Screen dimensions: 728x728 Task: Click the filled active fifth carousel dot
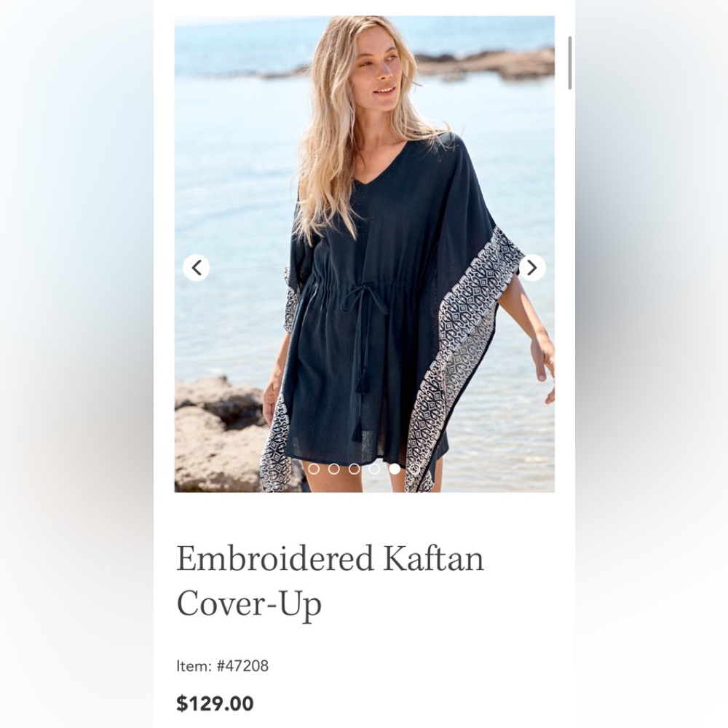395,469
